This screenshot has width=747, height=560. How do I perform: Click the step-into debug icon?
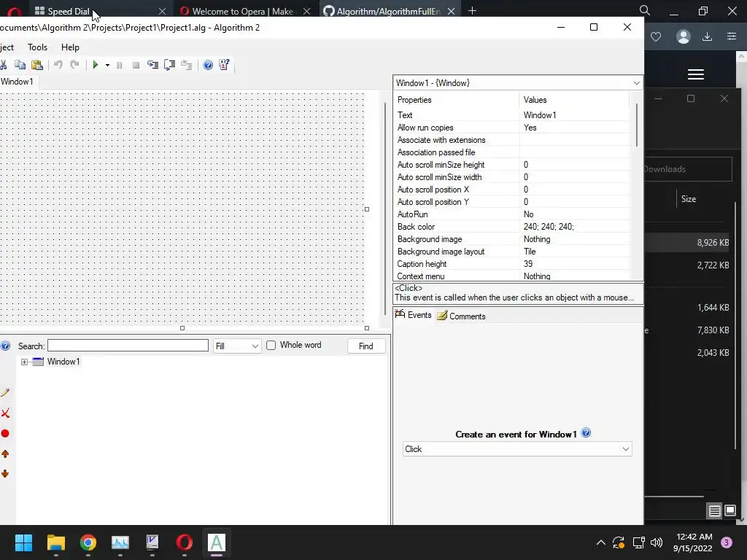point(152,65)
